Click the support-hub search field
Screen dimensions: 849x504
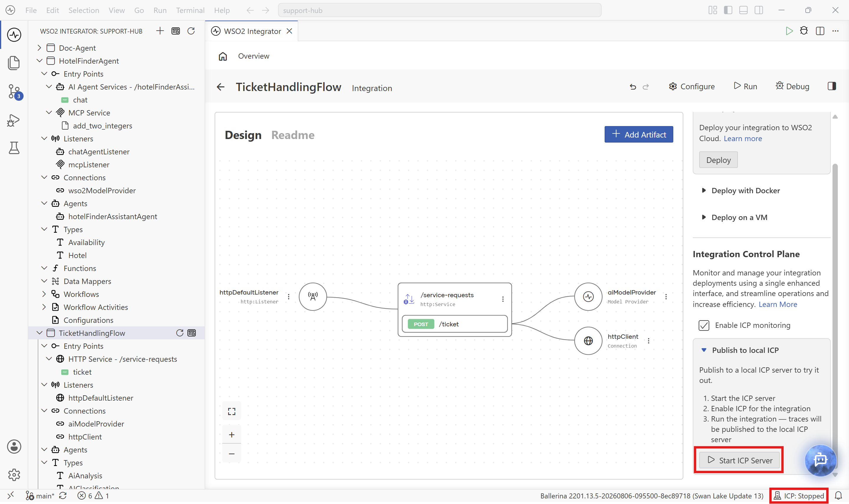click(x=440, y=10)
